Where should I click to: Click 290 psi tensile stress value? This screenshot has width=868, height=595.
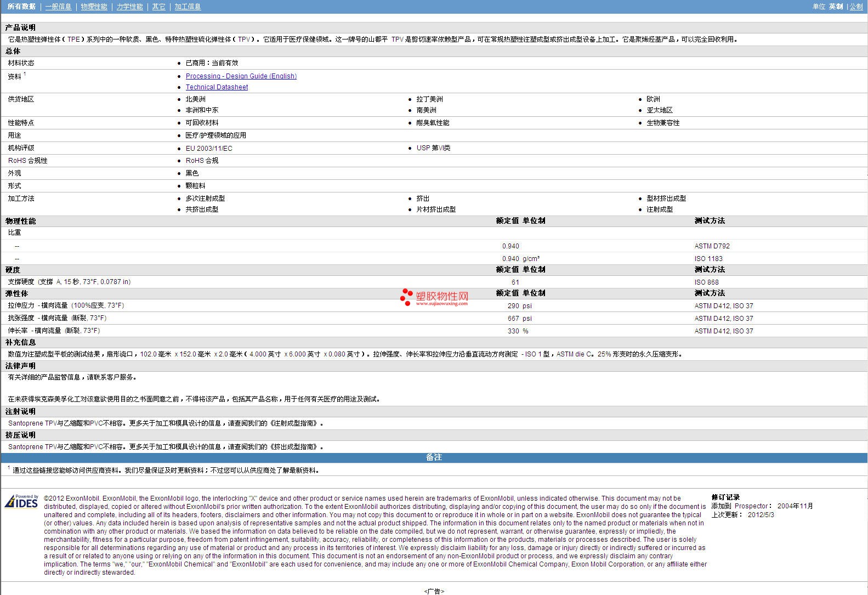click(x=520, y=306)
